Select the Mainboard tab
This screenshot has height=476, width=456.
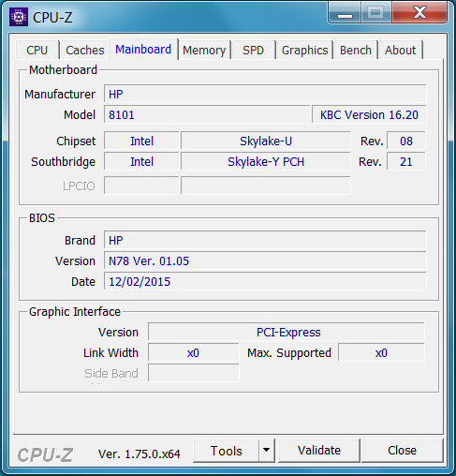143,50
